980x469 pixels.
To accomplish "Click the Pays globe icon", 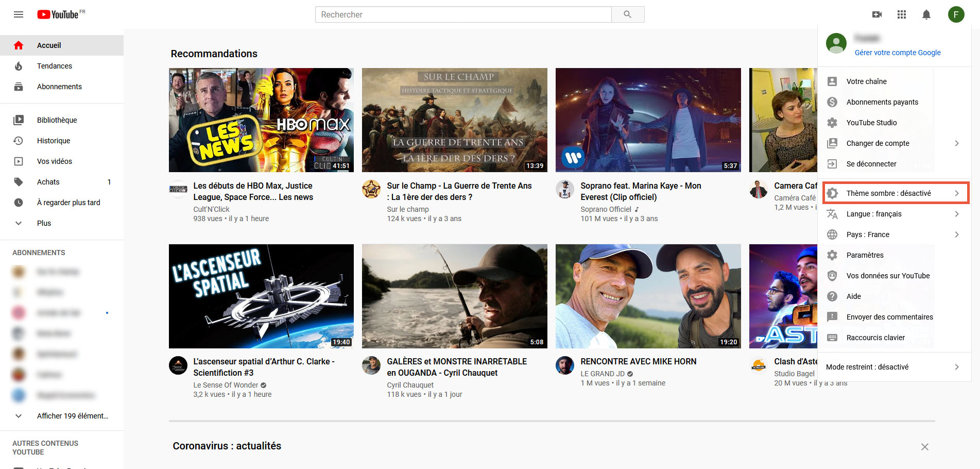I will pos(832,234).
